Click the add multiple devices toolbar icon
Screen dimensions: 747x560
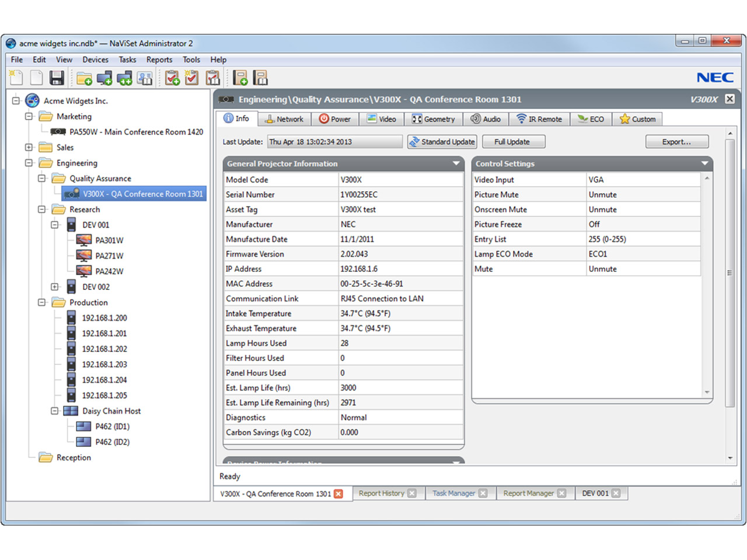(124, 78)
